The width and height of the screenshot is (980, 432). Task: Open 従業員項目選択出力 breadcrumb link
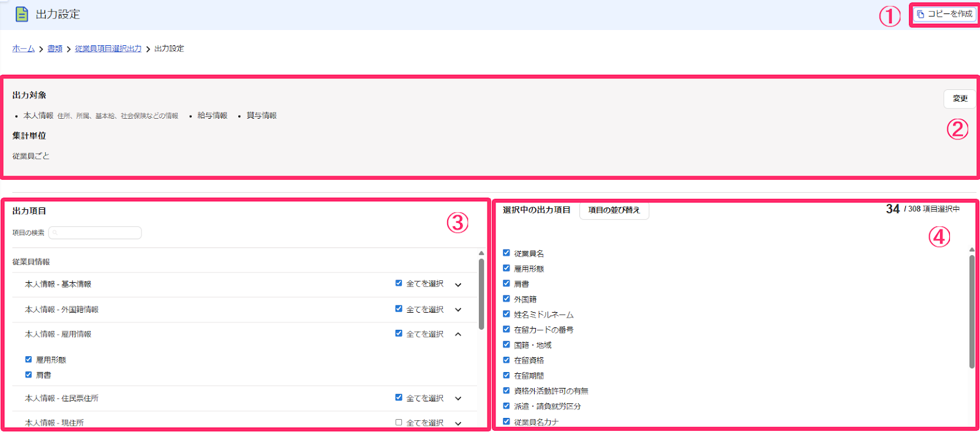(108, 49)
